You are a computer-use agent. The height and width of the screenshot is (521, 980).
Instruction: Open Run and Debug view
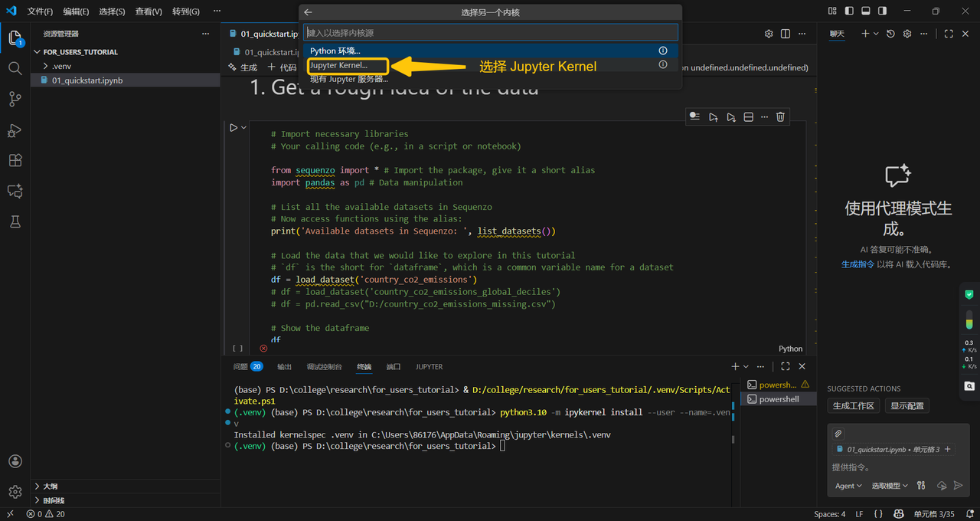point(15,130)
